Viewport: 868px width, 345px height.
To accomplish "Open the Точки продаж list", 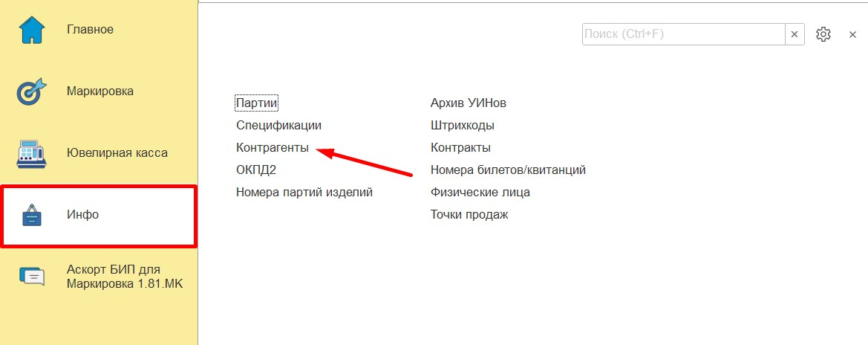I will click(469, 214).
